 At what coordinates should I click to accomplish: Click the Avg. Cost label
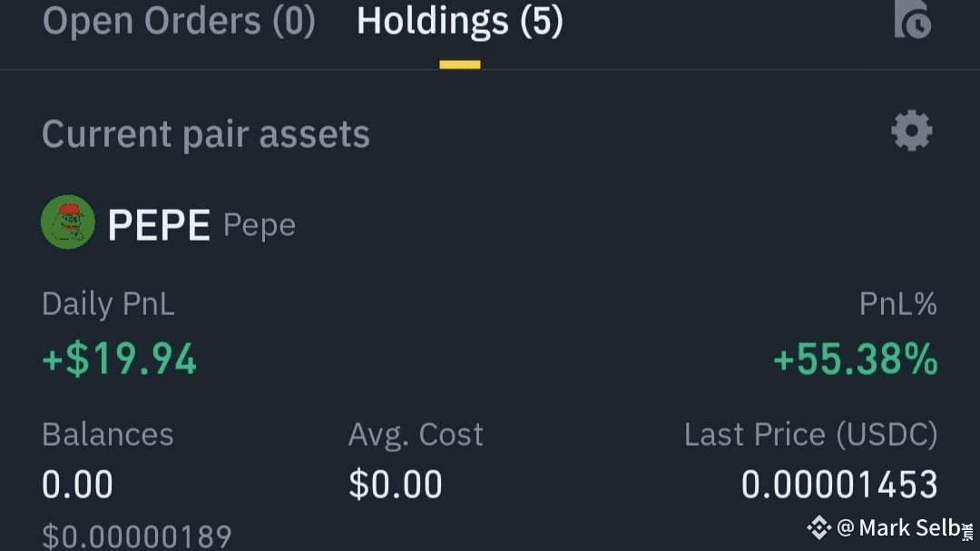(x=416, y=434)
